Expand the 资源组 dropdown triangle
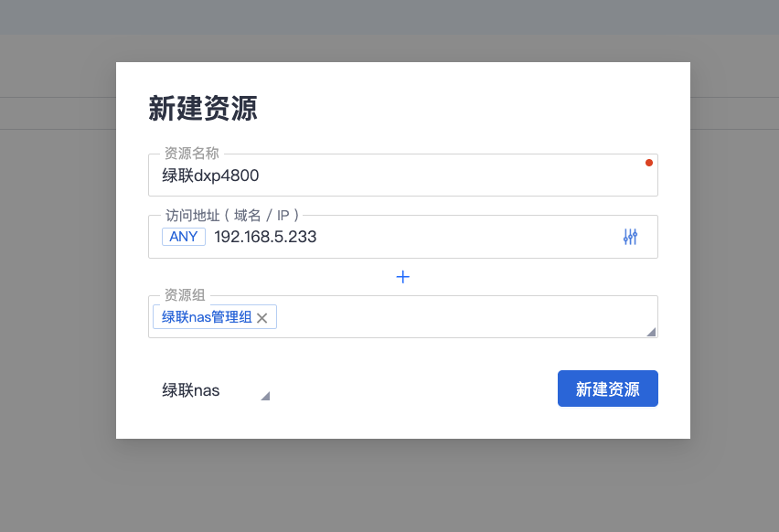 [x=651, y=332]
